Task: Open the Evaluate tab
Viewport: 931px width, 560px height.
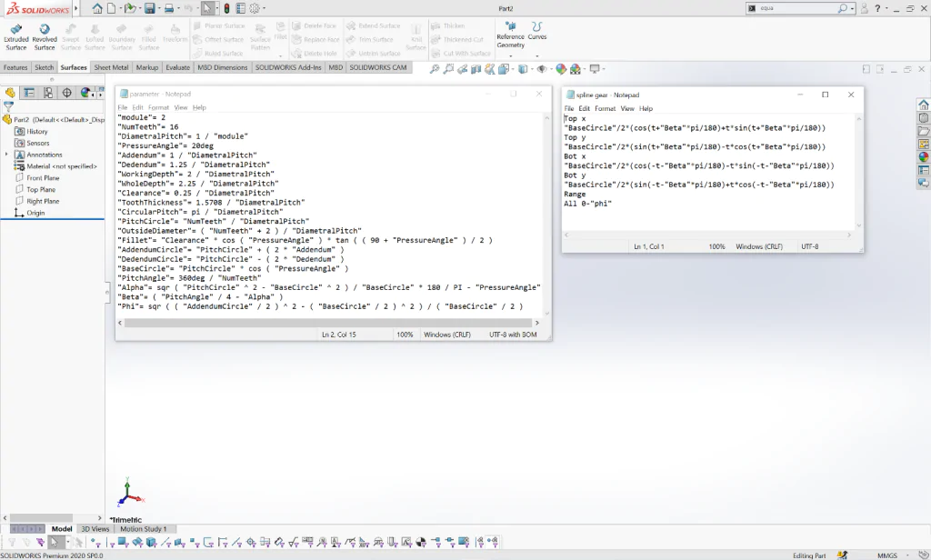Action: click(x=177, y=67)
